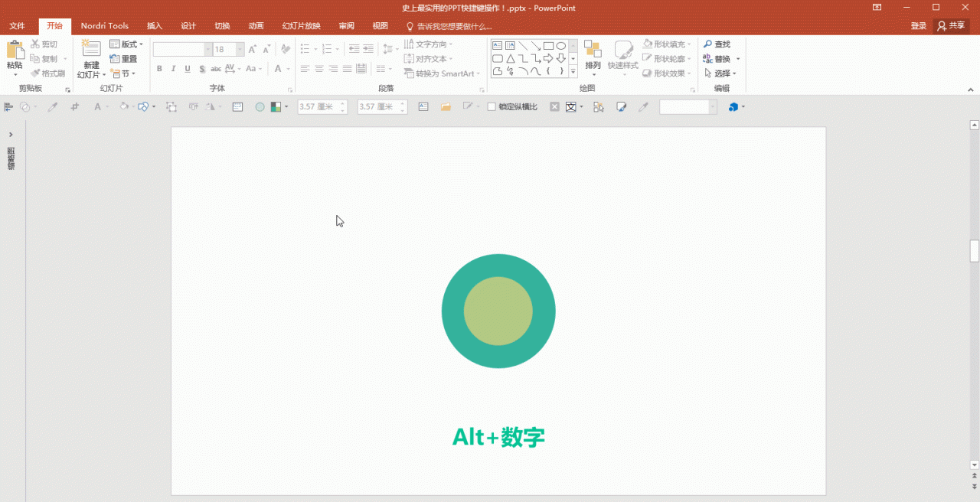Switch to the Nordri Tools tab
The width and height of the screenshot is (980, 502).
click(x=105, y=26)
